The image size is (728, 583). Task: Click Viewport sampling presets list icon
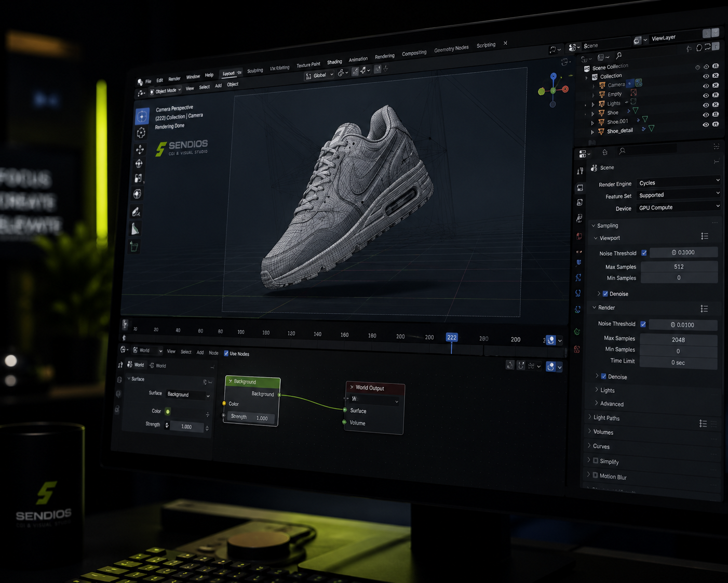pos(705,236)
